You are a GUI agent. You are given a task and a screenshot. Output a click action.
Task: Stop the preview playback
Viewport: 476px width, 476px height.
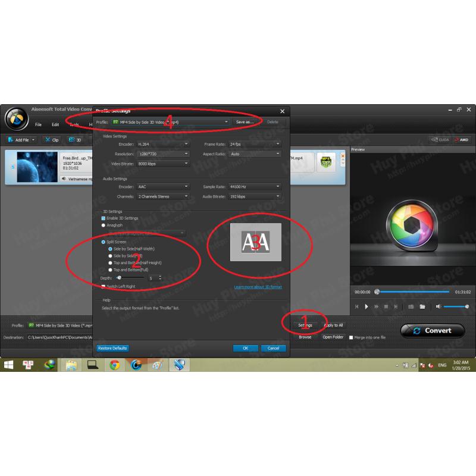pos(386,306)
